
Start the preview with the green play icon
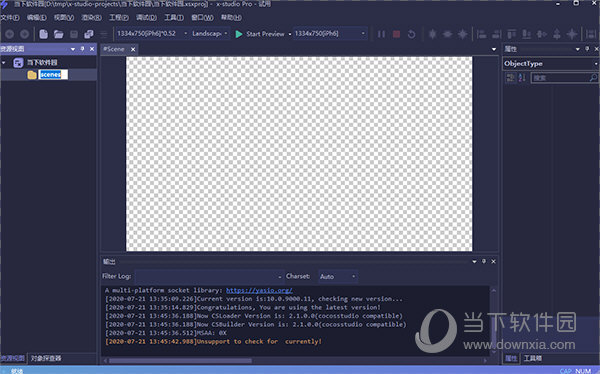[x=239, y=34]
